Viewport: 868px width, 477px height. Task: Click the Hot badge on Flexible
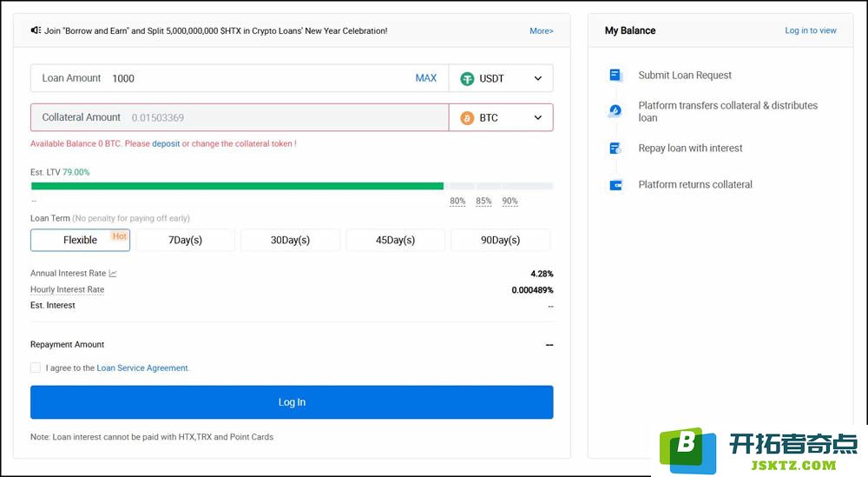point(120,236)
